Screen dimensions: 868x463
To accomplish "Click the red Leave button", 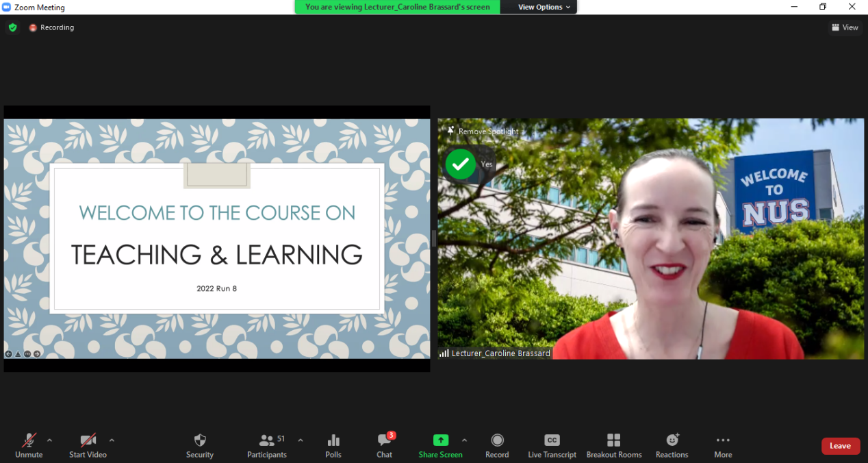I will 840,446.
